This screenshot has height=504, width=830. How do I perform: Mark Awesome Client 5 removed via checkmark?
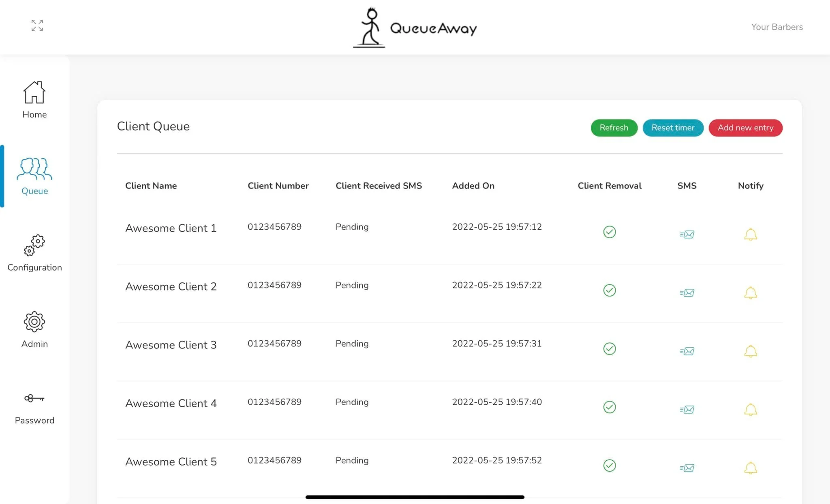[610, 466]
